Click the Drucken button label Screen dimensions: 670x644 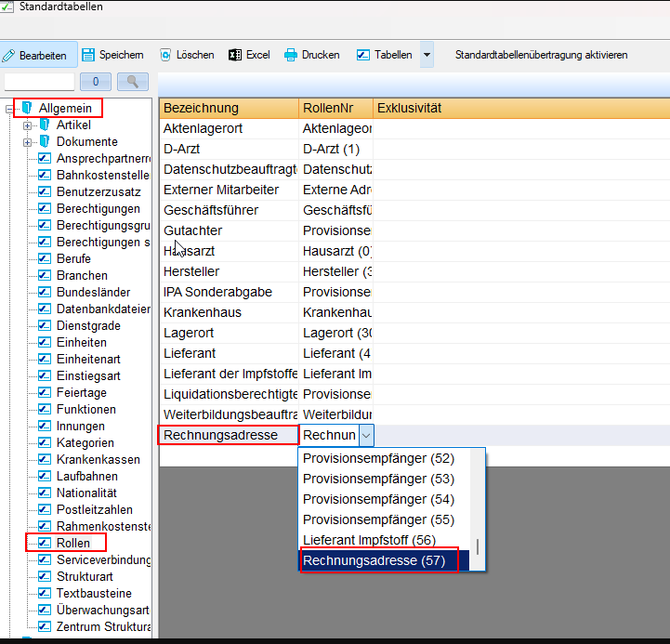[321, 55]
